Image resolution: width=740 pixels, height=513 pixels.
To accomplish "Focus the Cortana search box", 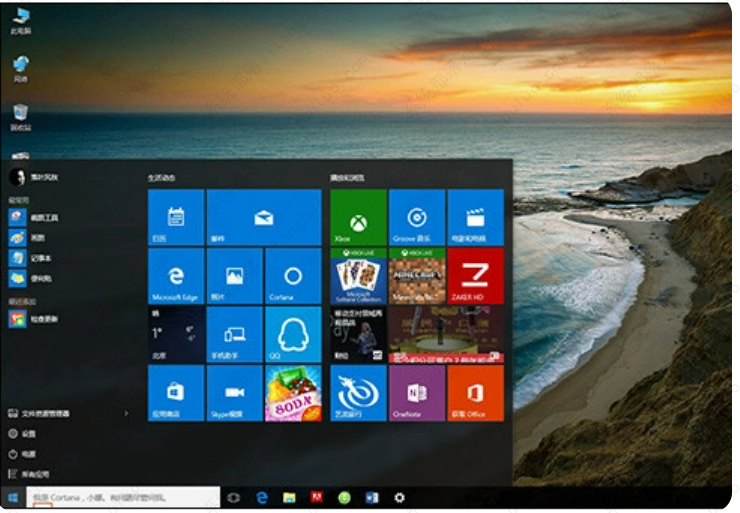I will (x=123, y=497).
